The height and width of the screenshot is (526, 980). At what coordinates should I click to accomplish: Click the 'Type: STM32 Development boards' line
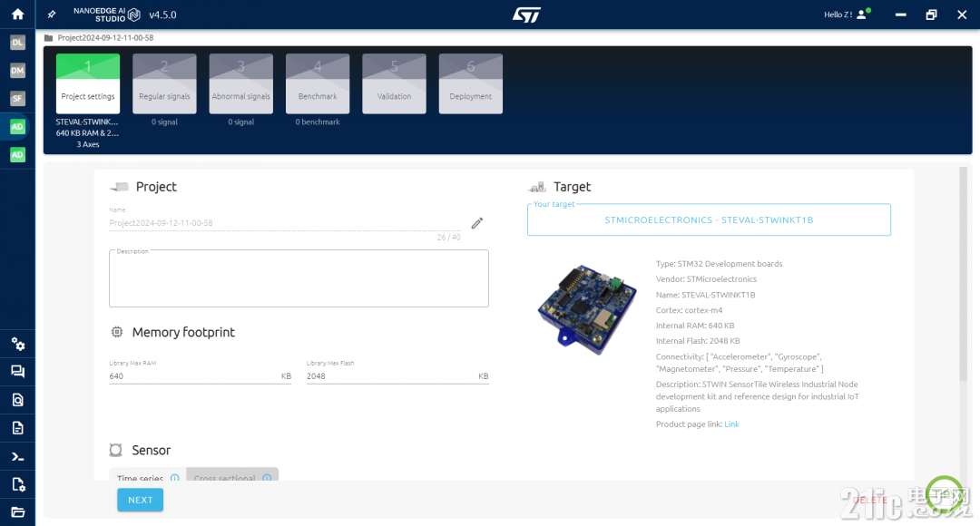click(719, 264)
